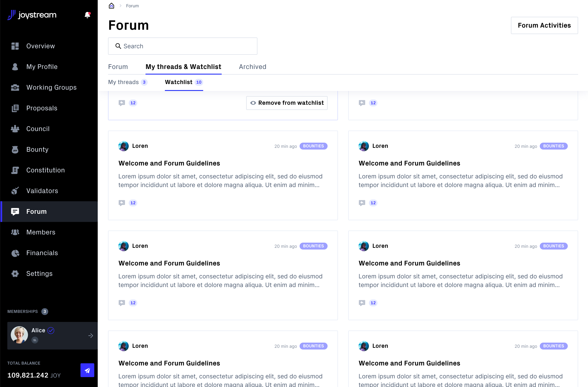The image size is (588, 387).
Task: Click Loren's avatar on second-row left card
Action: pos(124,146)
